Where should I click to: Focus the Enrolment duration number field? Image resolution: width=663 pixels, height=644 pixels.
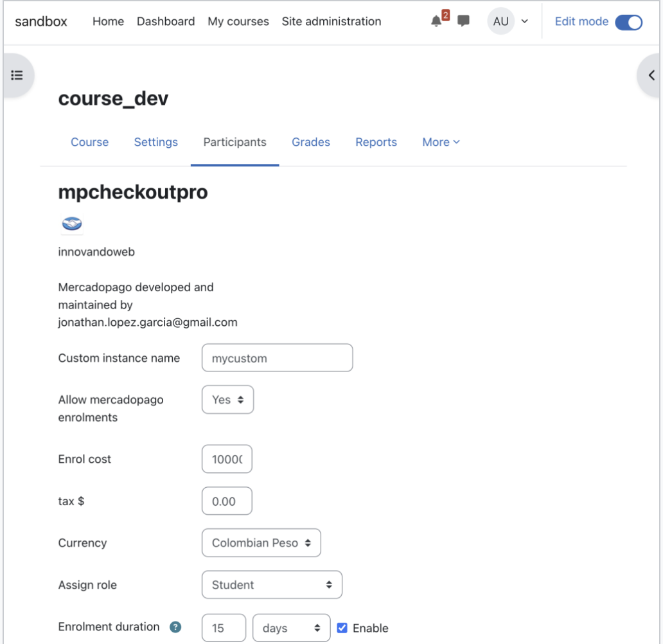point(224,627)
